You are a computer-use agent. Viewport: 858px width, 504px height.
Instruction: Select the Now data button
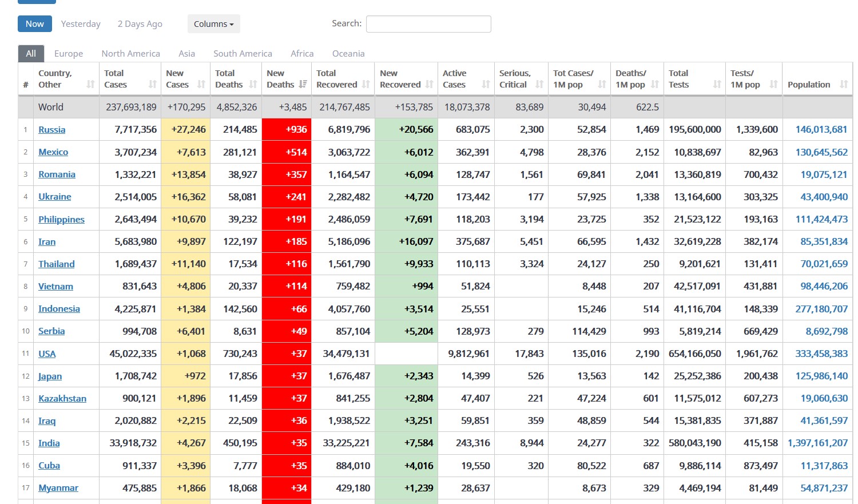pos(35,24)
